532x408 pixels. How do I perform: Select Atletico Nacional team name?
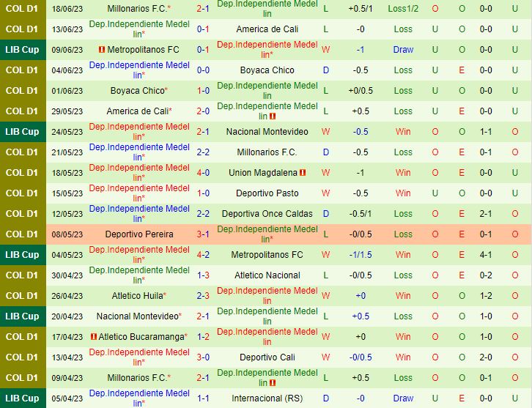click(x=267, y=275)
